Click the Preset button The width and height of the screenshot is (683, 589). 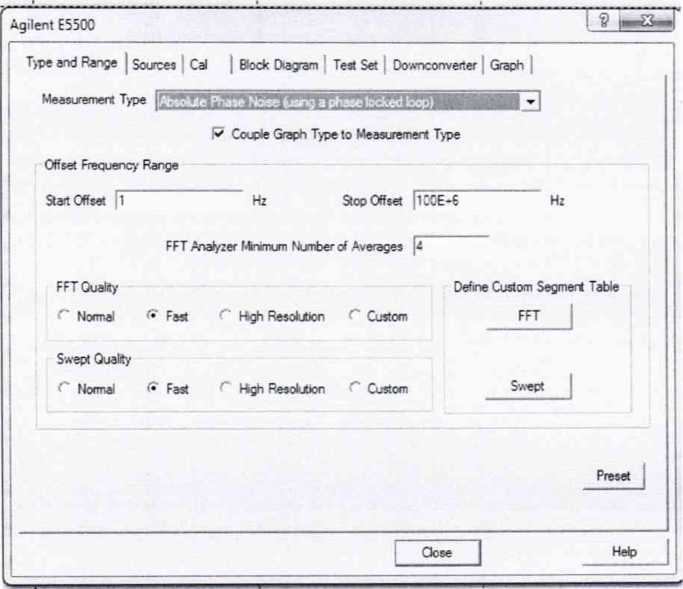coord(613,476)
